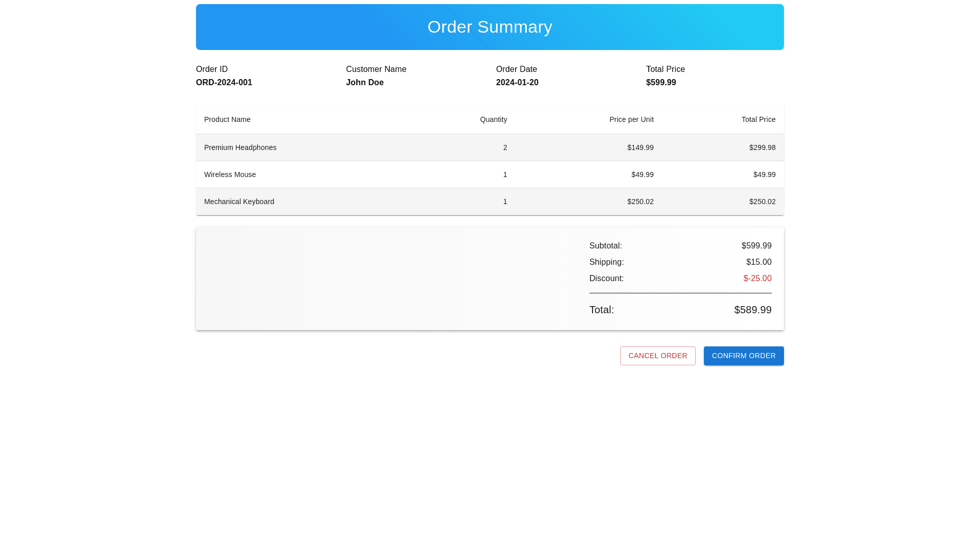Click the Price per Unit column header
980x551 pixels.
[631, 119]
